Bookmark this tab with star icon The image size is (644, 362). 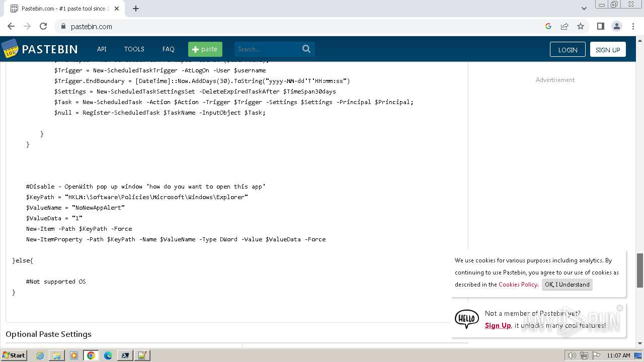(581, 26)
